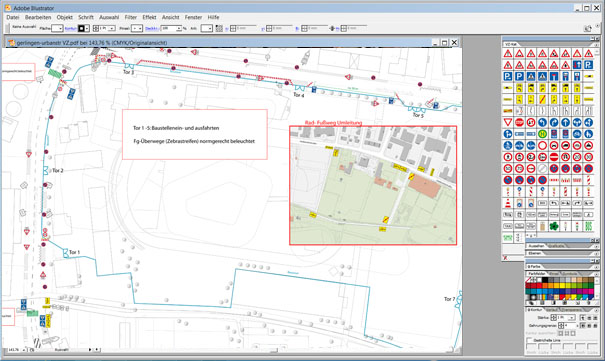The height and width of the screenshot is (361, 605).
Task: Click the constrain width and height proportions icon
Action: pyautogui.click(x=332, y=29)
